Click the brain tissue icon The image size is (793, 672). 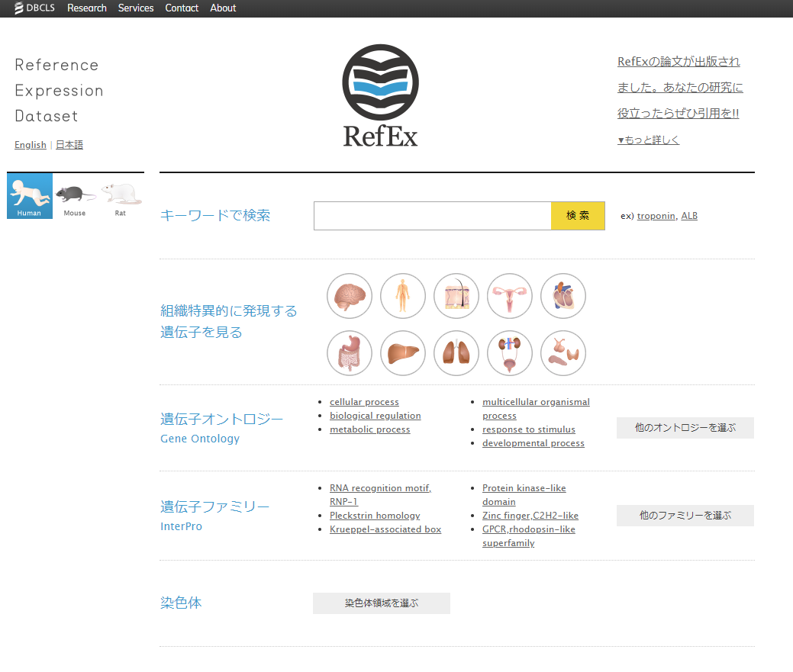coord(350,296)
